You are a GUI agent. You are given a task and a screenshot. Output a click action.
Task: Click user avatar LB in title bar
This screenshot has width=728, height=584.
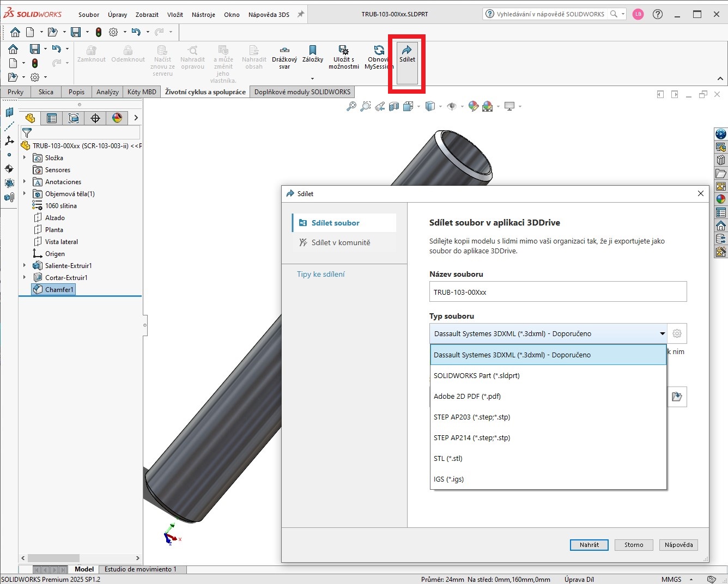coord(638,15)
